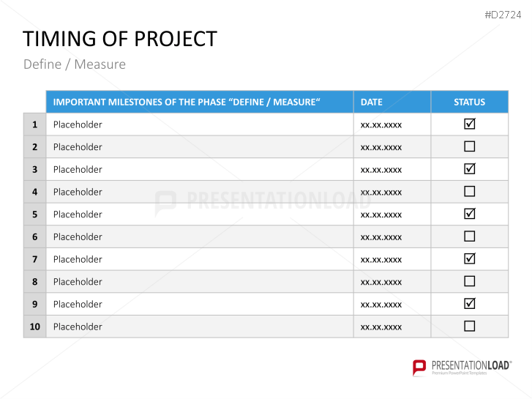Select the Placeholder text in row 1
This screenshot has width=532, height=399.
pos(78,124)
